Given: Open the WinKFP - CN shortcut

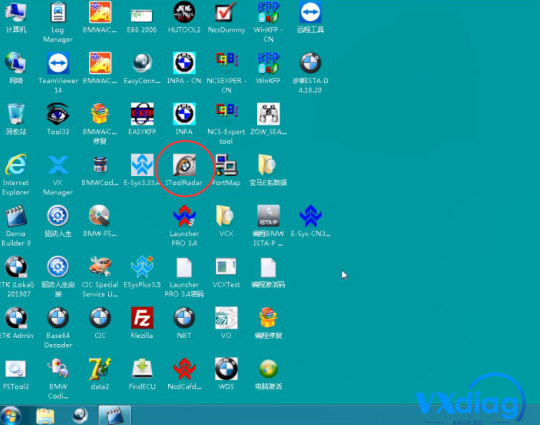Looking at the screenshot, I should click(x=268, y=12).
